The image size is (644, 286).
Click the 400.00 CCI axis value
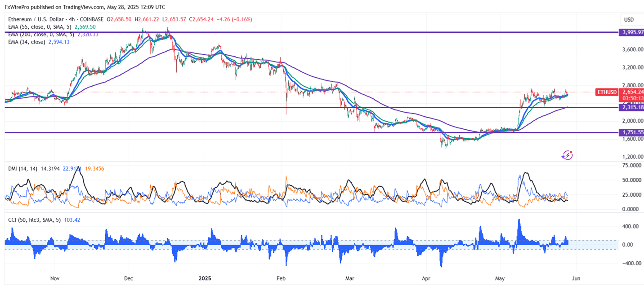point(631,227)
